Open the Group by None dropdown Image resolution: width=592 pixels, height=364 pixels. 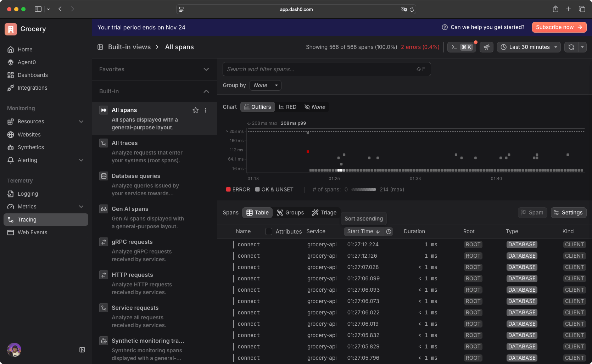click(x=265, y=85)
